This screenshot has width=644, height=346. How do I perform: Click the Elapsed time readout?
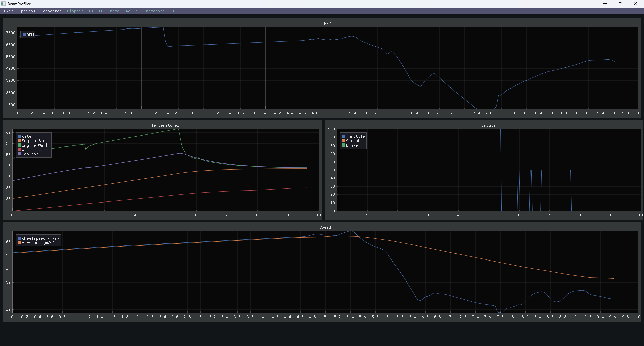[85, 11]
